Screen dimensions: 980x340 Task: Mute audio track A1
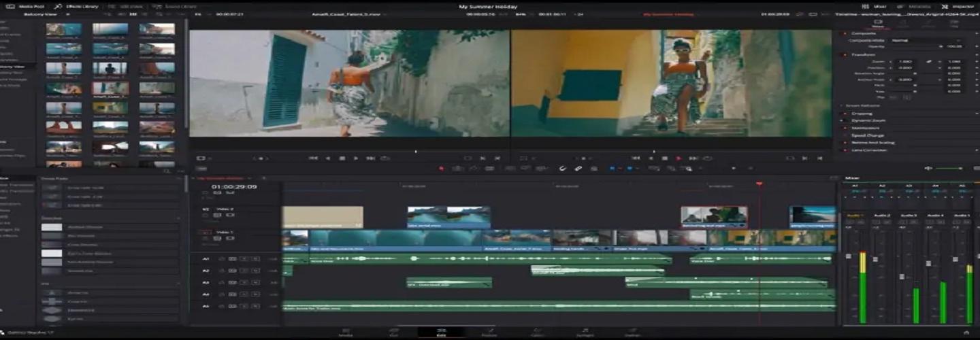(256, 259)
